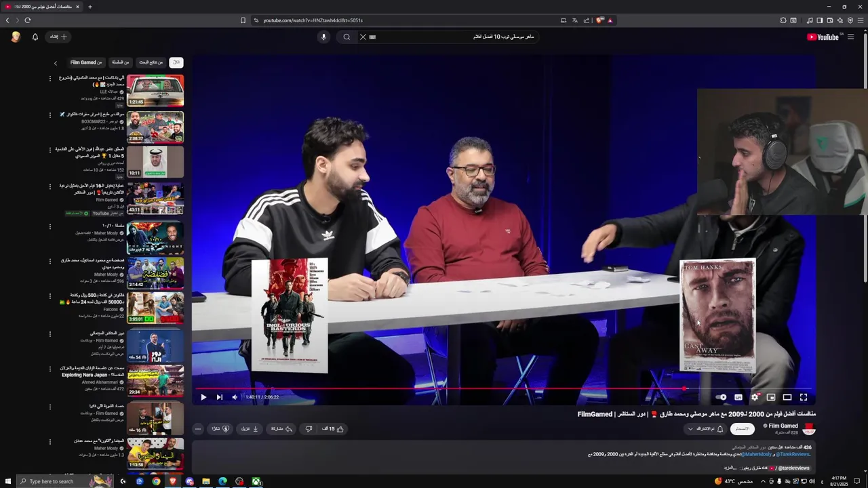Click the YouTube URL in address bar
The image size is (868, 488).
click(313, 20)
